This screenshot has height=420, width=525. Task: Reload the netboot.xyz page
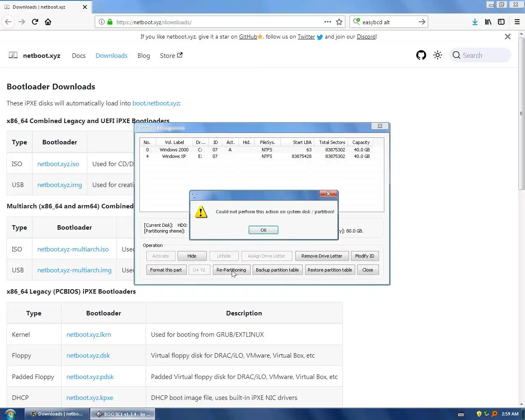(x=35, y=22)
